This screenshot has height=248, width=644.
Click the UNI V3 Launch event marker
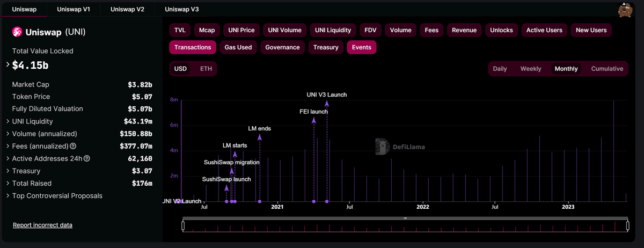click(327, 201)
